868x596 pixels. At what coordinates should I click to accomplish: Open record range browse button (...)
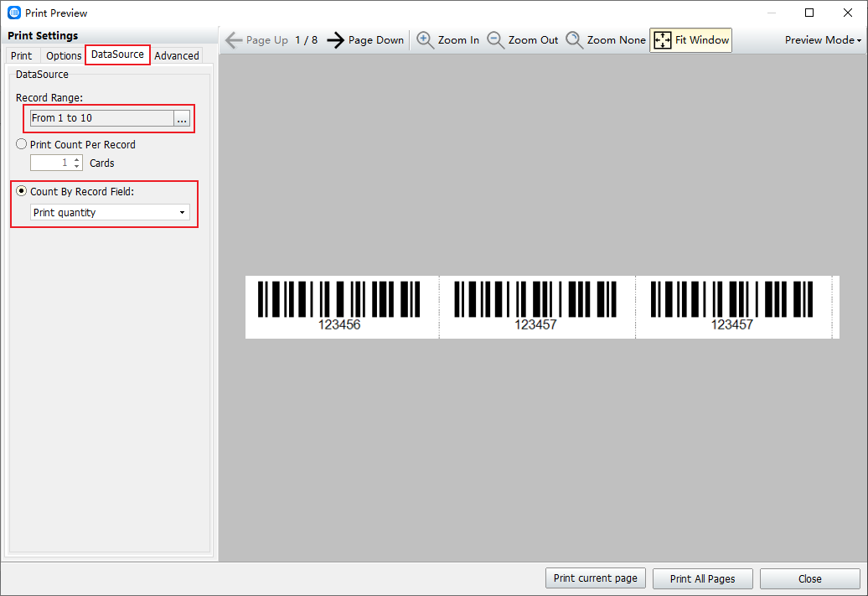pos(182,118)
